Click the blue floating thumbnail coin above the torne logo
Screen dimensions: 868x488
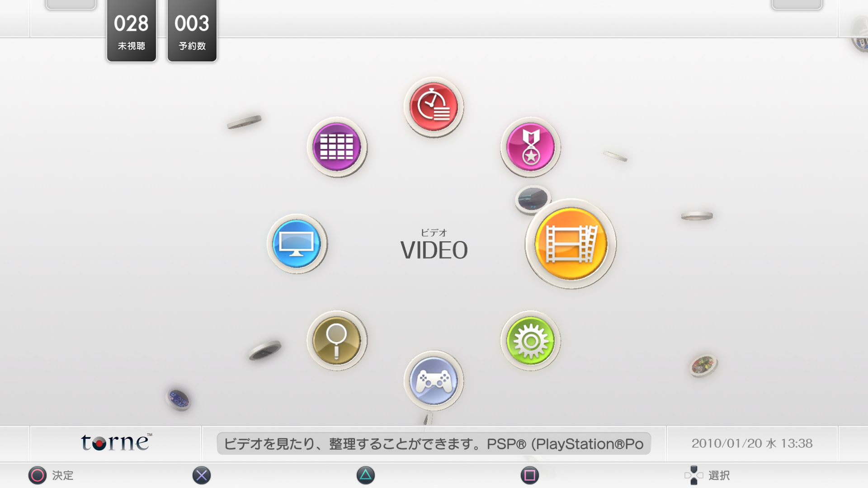tap(178, 399)
